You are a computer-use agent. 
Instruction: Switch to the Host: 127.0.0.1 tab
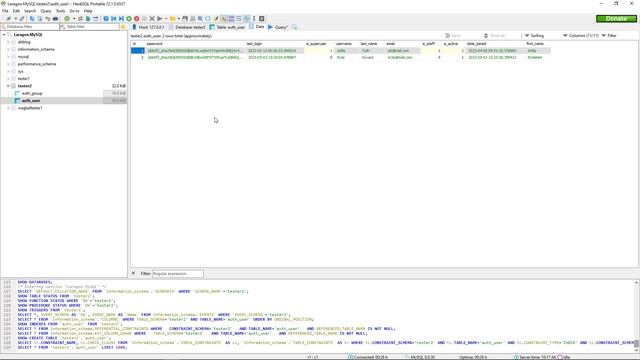pyautogui.click(x=148, y=27)
